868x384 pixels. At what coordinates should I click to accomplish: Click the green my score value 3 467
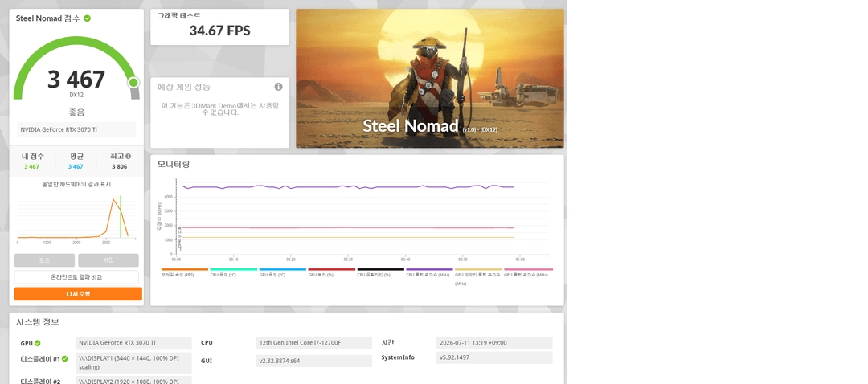(x=31, y=166)
